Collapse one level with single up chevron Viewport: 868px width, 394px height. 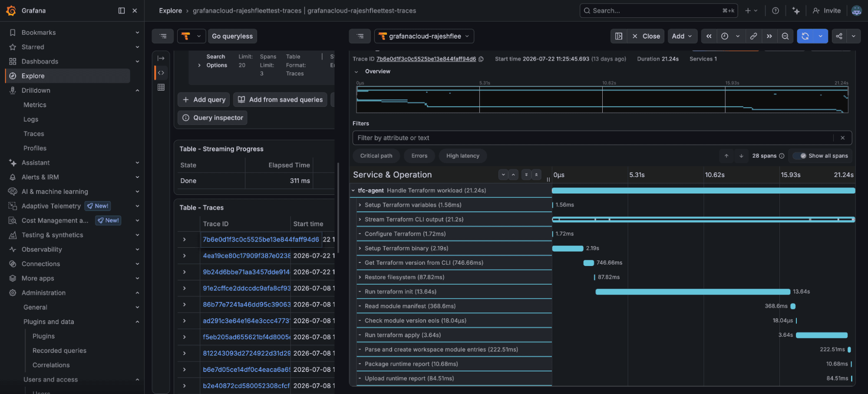pyautogui.click(x=513, y=175)
